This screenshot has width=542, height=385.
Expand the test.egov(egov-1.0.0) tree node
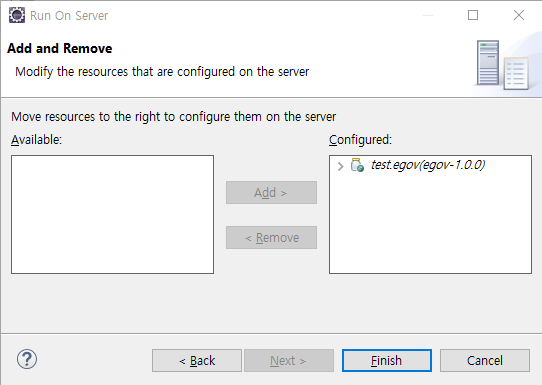(340, 166)
